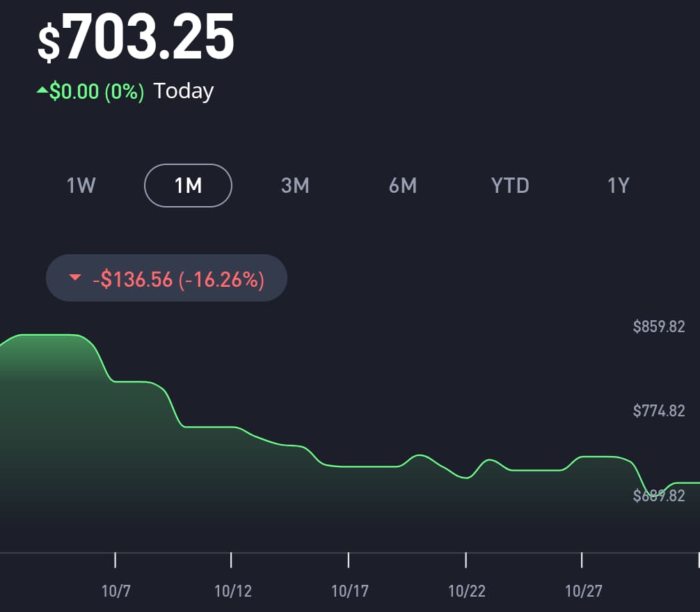
Task: Choose the 1Y time range
Action: [618, 185]
